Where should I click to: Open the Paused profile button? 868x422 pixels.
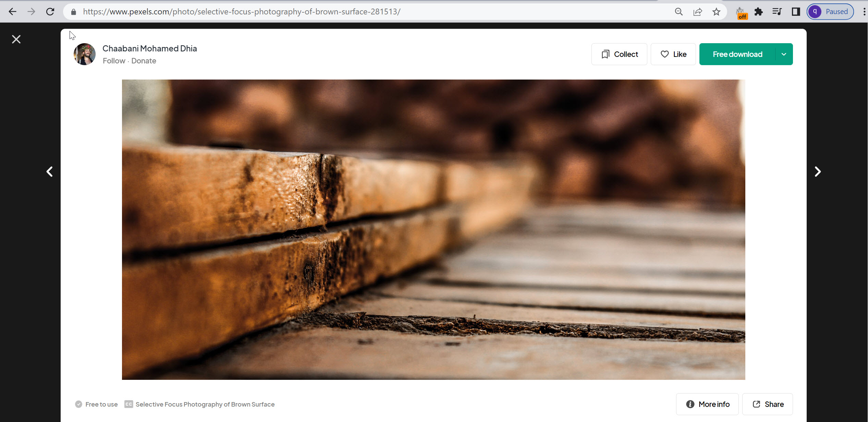(x=830, y=12)
